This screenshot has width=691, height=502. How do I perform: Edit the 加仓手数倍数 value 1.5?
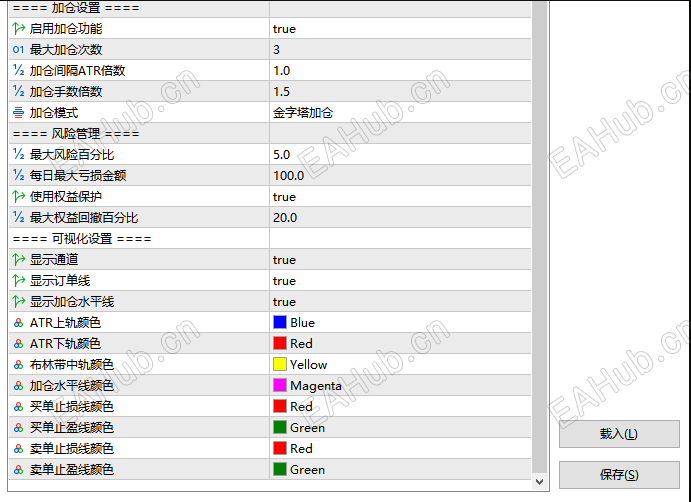[400, 91]
